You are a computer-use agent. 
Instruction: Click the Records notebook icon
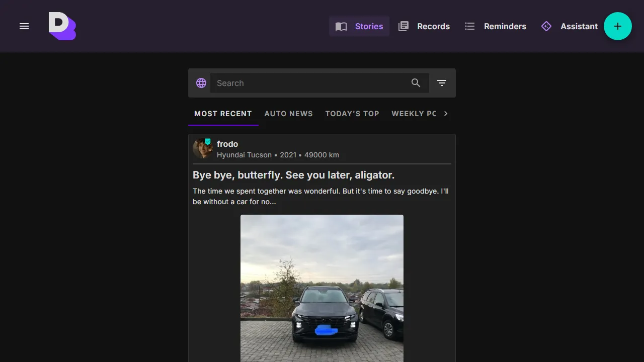pos(403,26)
